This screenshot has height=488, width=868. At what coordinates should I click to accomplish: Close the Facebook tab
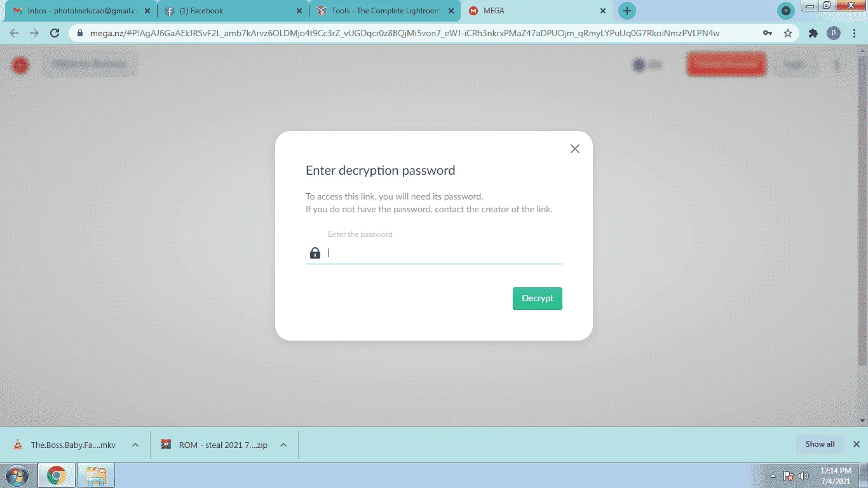299,11
